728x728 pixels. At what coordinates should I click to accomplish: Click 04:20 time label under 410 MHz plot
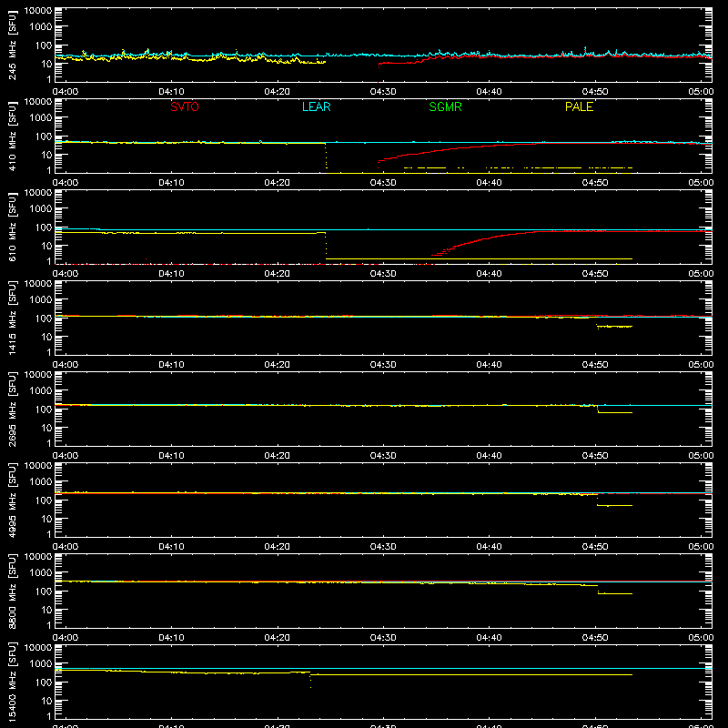coord(278,183)
